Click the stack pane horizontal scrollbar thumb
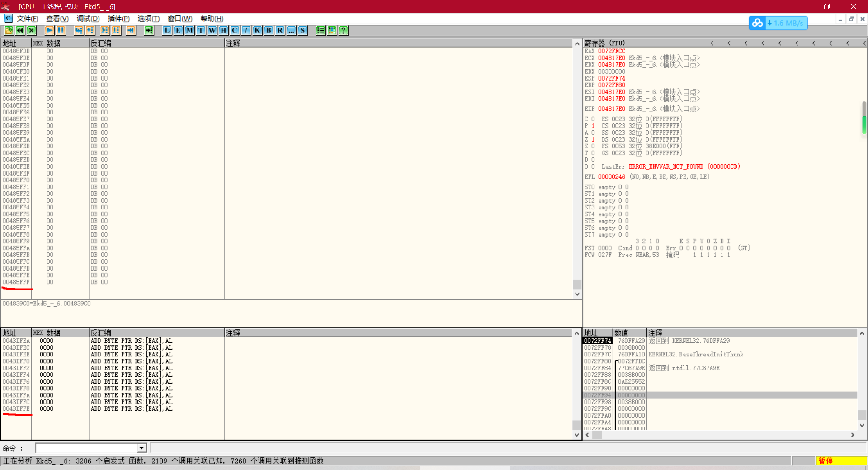Screen dimensions: 868x470 [x=597, y=435]
